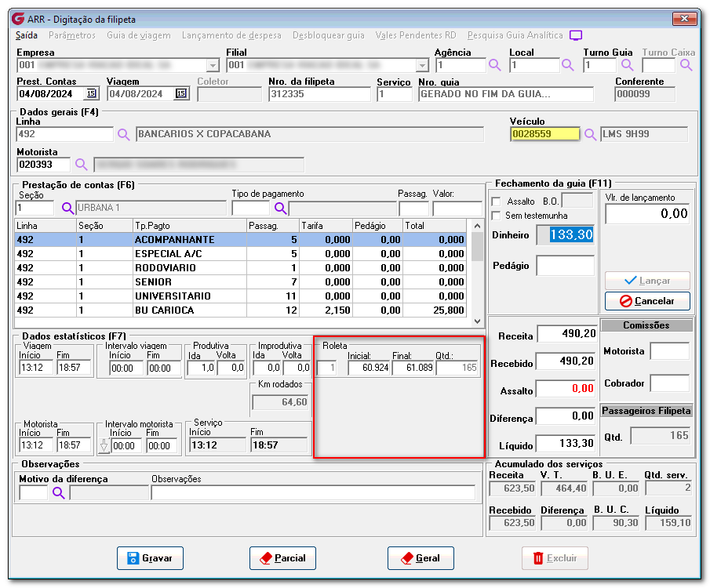
Task: Click the Lançar button
Action: pyautogui.click(x=647, y=281)
